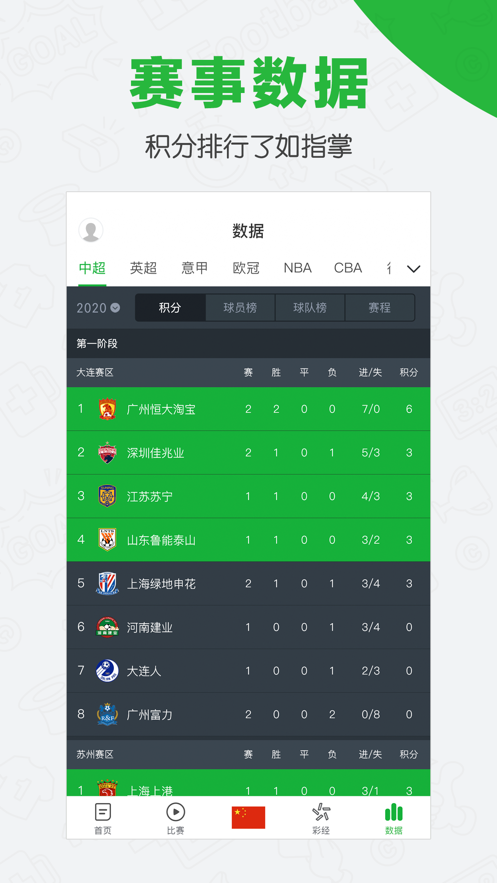497x883 pixels.
Task: Select the 数据 bar chart icon
Action: 393,812
